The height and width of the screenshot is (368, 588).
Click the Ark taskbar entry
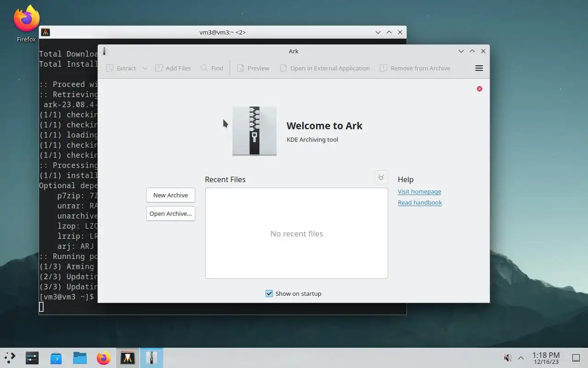pyautogui.click(x=152, y=357)
